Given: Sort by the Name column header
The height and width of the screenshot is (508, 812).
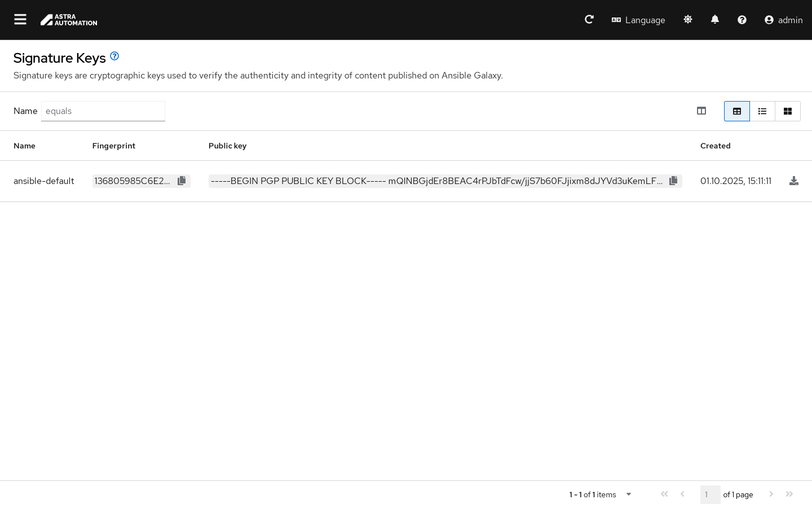Looking at the screenshot, I should (24, 146).
